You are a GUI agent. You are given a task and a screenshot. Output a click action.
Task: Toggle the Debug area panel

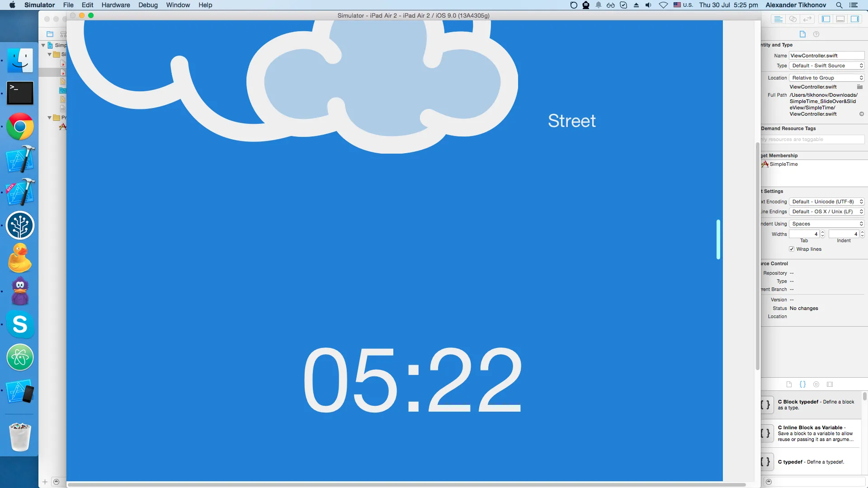840,19
